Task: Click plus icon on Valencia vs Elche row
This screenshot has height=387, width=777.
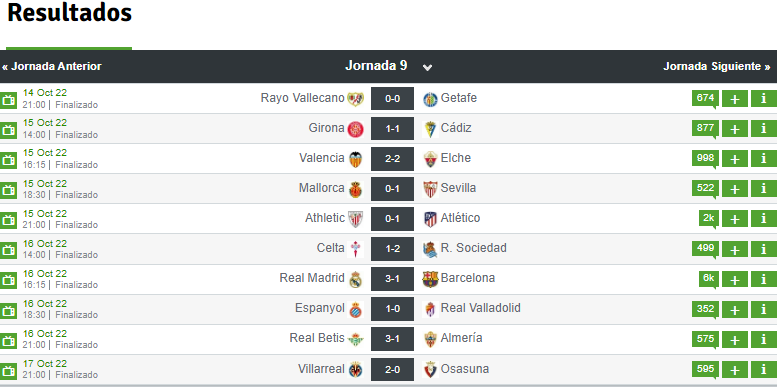Action: pyautogui.click(x=735, y=159)
